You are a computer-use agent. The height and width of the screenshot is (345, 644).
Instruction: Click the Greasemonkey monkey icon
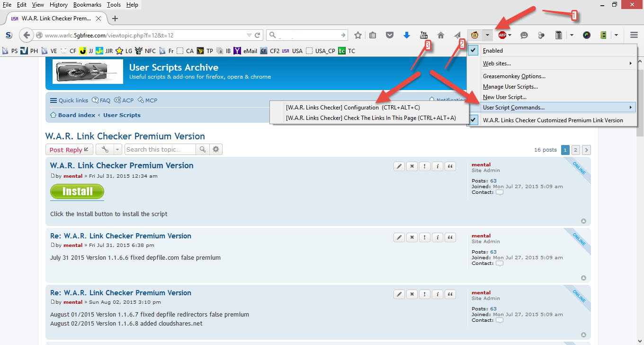point(474,35)
